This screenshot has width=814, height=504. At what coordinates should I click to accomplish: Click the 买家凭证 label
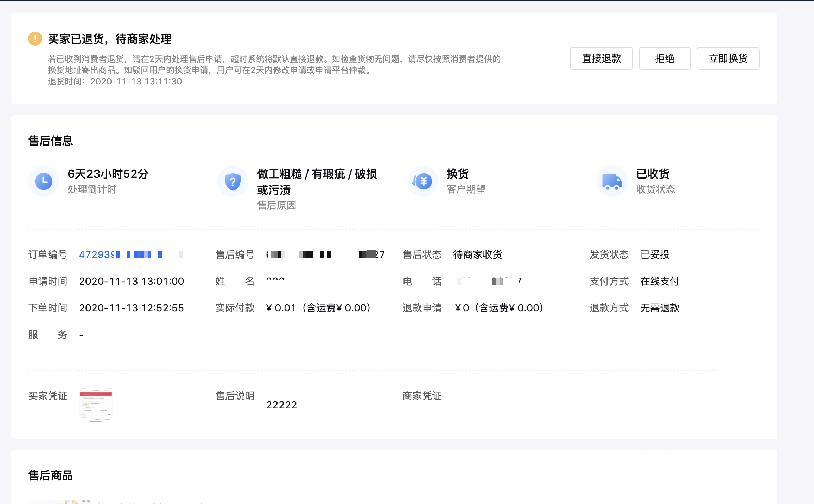[48, 396]
